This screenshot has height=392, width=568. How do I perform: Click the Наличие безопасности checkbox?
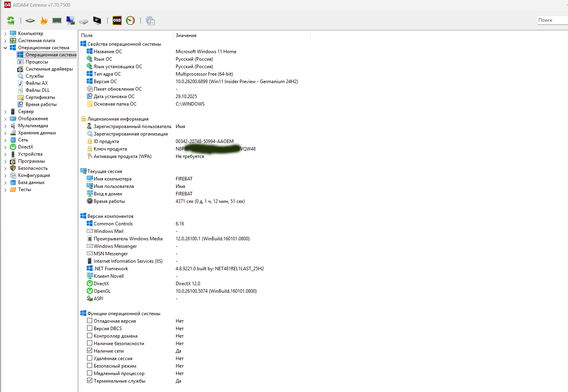click(x=90, y=343)
